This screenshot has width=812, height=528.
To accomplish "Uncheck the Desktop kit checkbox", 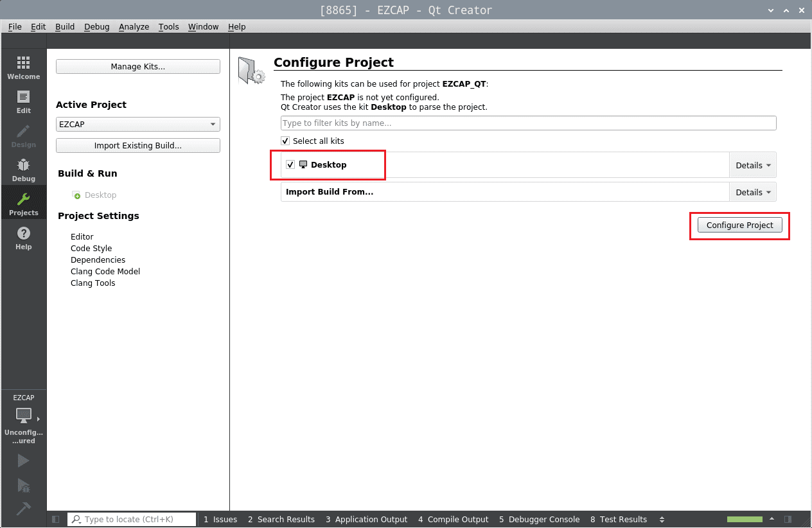I will pos(290,164).
